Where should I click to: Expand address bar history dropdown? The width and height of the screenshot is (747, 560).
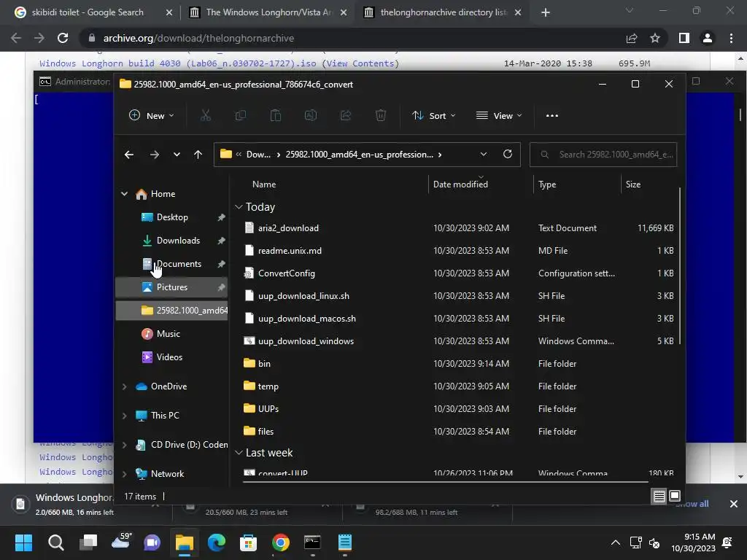[x=484, y=154]
